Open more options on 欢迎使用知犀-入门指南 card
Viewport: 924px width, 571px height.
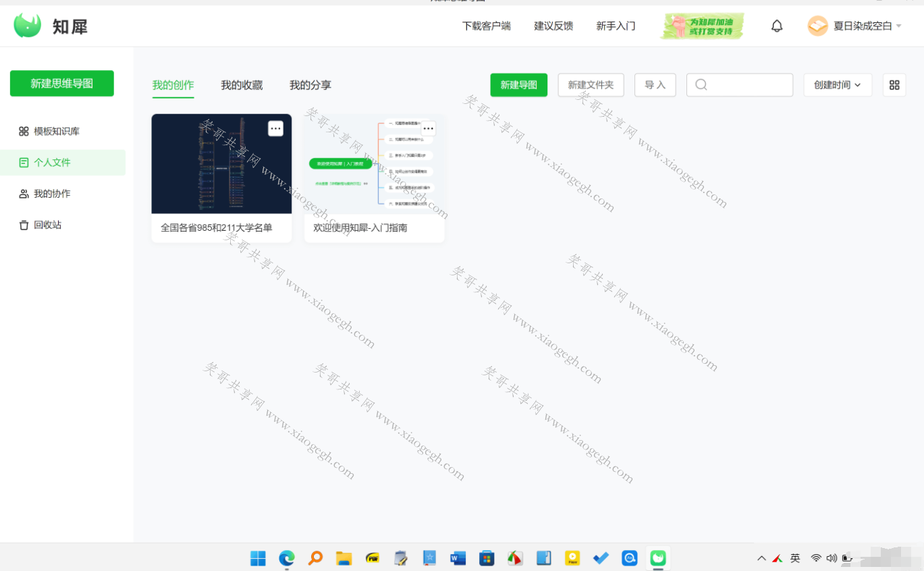(429, 128)
